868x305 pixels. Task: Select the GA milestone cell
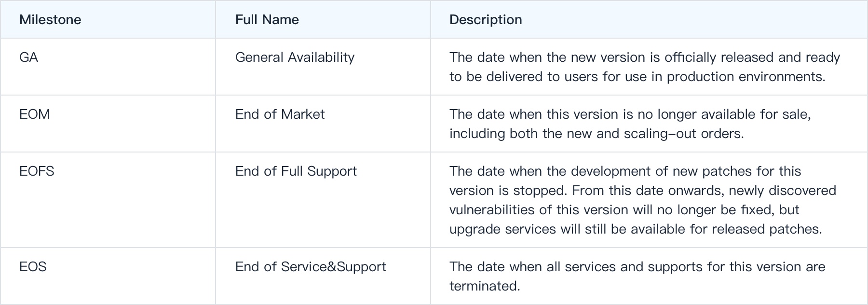(x=108, y=67)
